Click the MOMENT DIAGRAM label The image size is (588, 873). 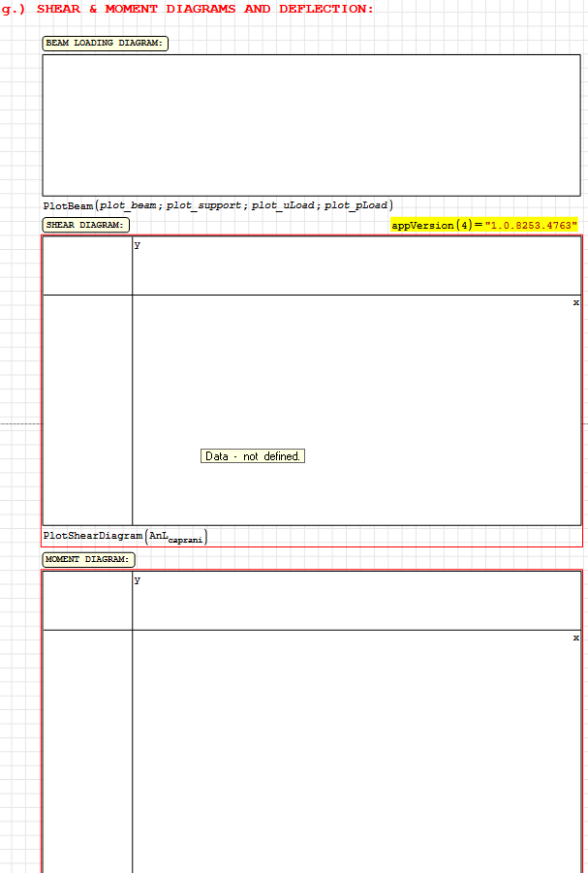click(88, 559)
